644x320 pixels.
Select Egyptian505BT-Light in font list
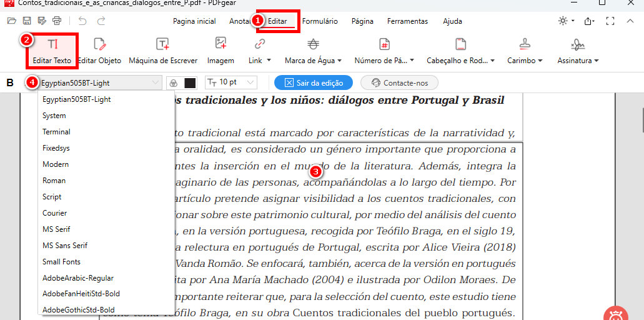106,99
